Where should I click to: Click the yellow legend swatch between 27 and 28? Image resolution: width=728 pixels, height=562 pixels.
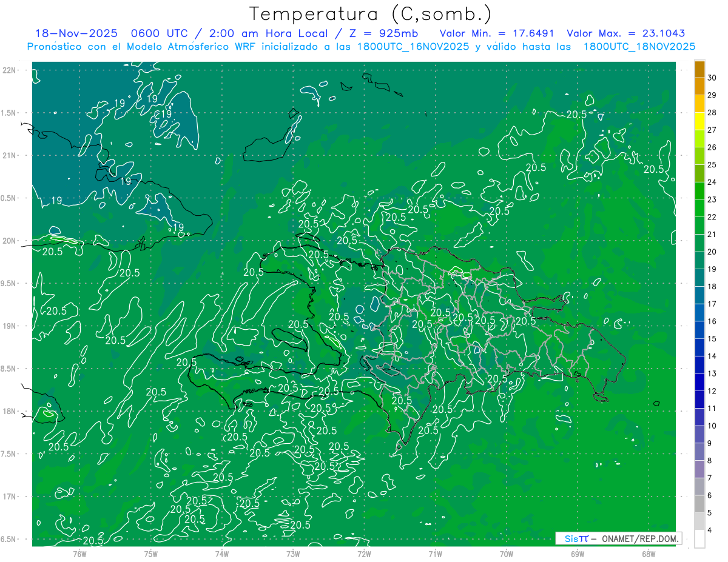click(699, 121)
